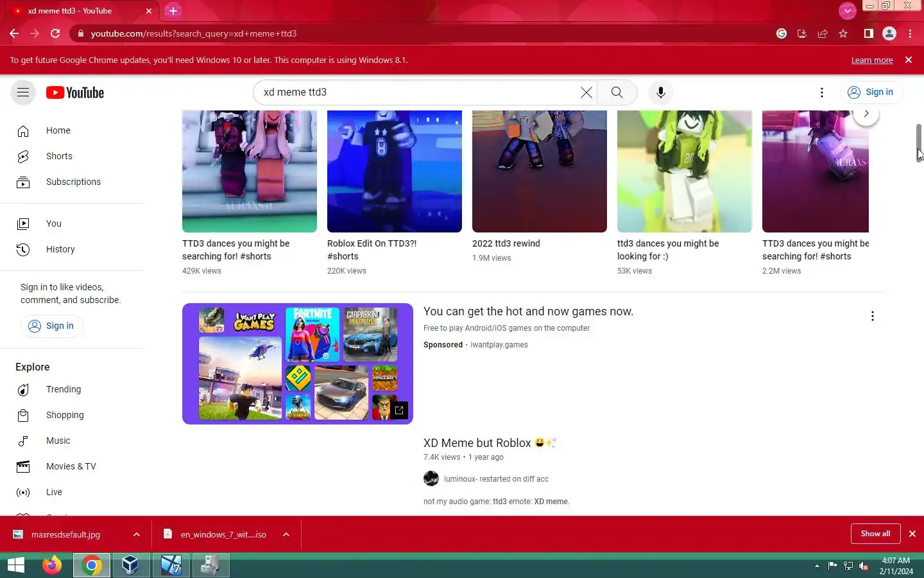Click the page vertical scrollbar thumb
Viewport: 924px width, 578px height.
(919, 144)
